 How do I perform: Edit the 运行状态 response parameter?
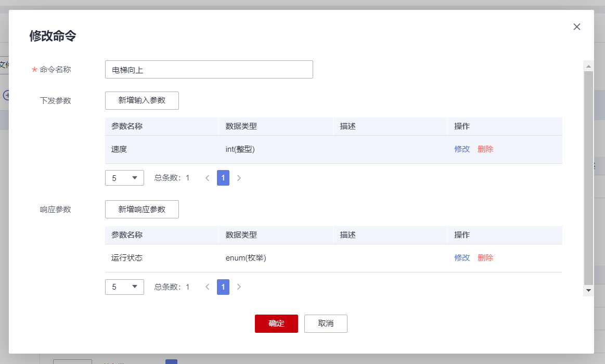tap(462, 258)
